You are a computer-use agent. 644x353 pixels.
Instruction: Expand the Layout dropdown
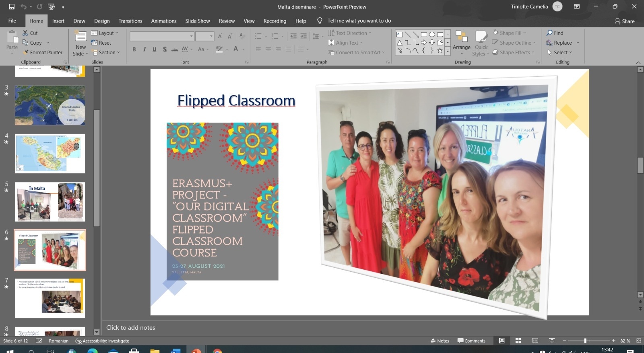105,33
